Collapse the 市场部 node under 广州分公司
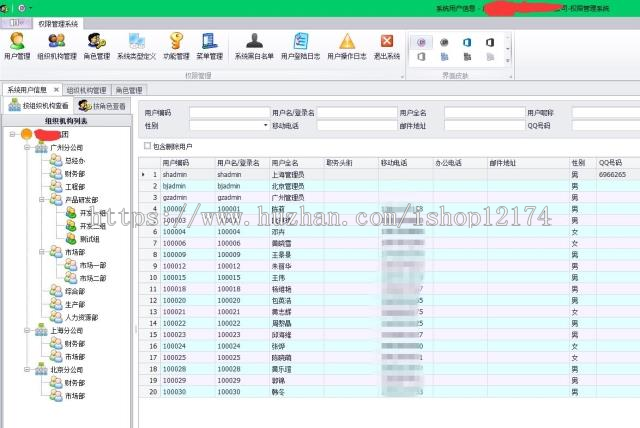This screenshot has height=428, width=640. (42, 252)
